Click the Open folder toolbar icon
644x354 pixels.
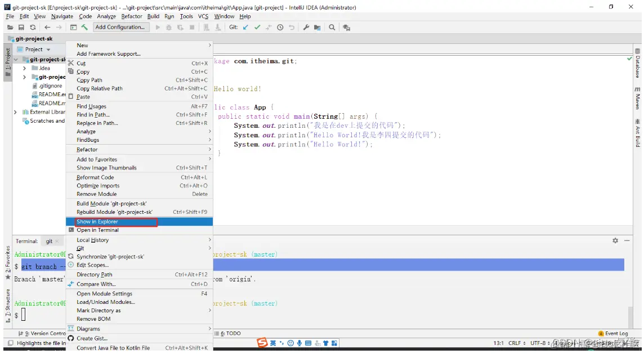(x=10, y=28)
